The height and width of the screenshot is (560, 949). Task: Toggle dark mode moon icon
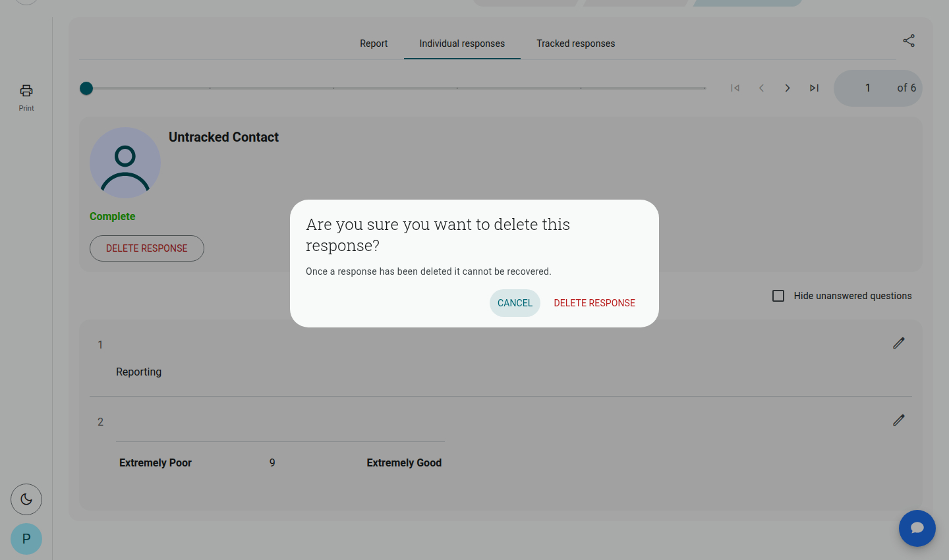pyautogui.click(x=26, y=499)
